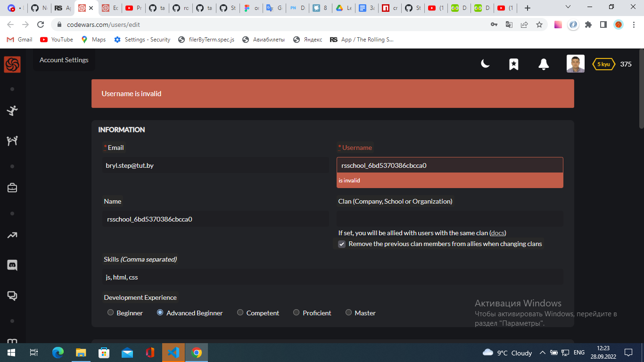Open the careers briefcase icon

pos(11,187)
